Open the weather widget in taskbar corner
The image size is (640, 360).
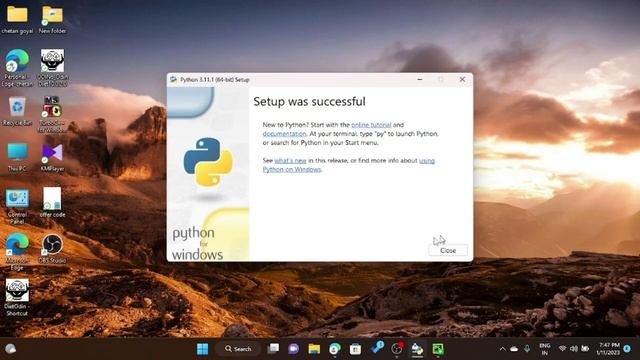point(11,349)
